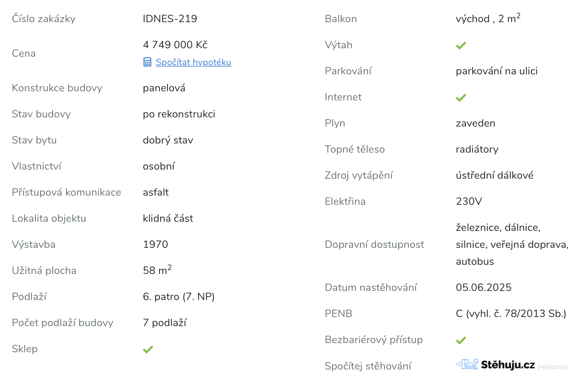Click the parkování na ulici value

click(497, 71)
